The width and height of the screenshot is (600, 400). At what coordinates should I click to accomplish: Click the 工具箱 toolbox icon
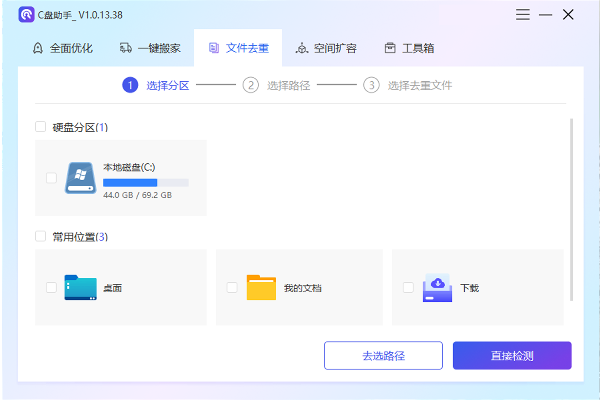(363, 48)
